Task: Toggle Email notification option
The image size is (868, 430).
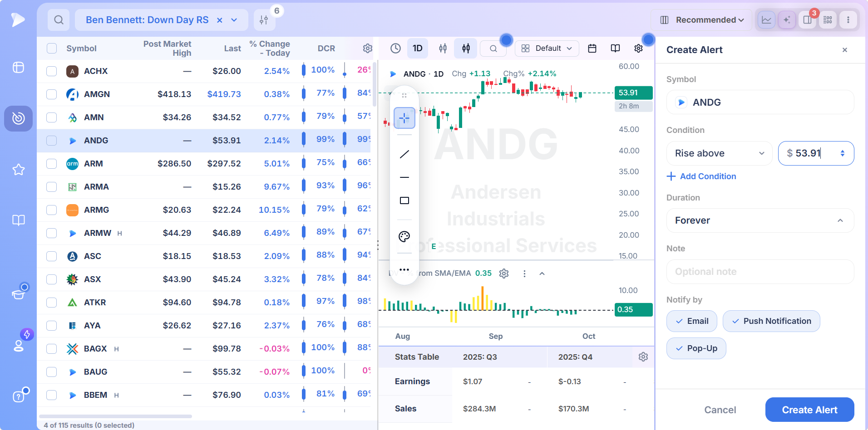Action: (x=691, y=321)
